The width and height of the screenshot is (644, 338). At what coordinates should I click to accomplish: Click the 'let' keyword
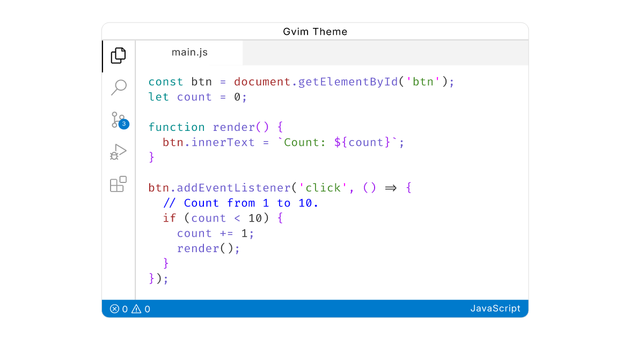click(x=159, y=97)
